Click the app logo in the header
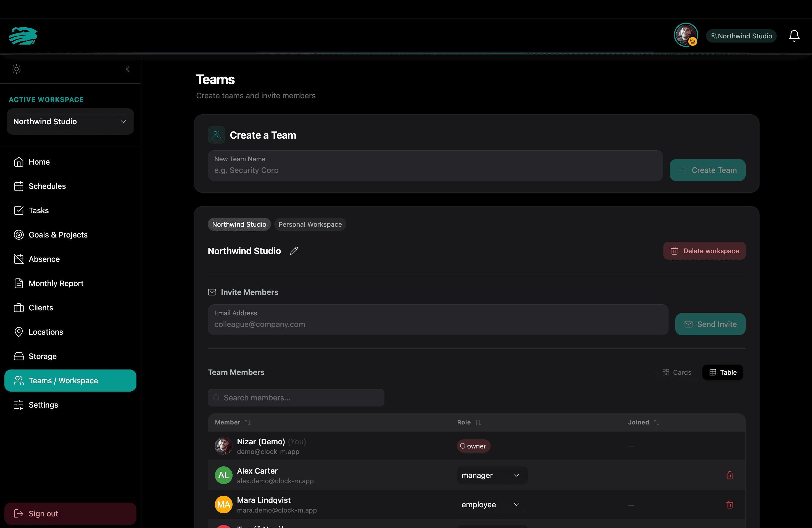 point(23,36)
